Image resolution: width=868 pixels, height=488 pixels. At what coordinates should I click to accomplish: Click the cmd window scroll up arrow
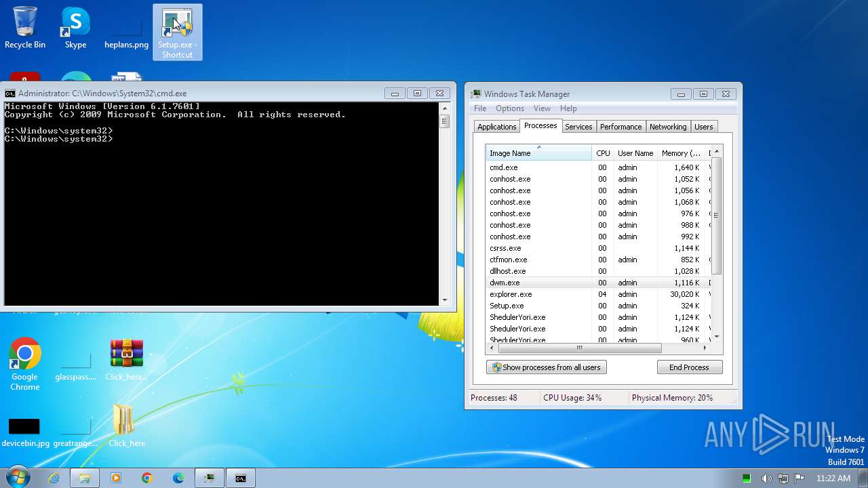(445, 108)
